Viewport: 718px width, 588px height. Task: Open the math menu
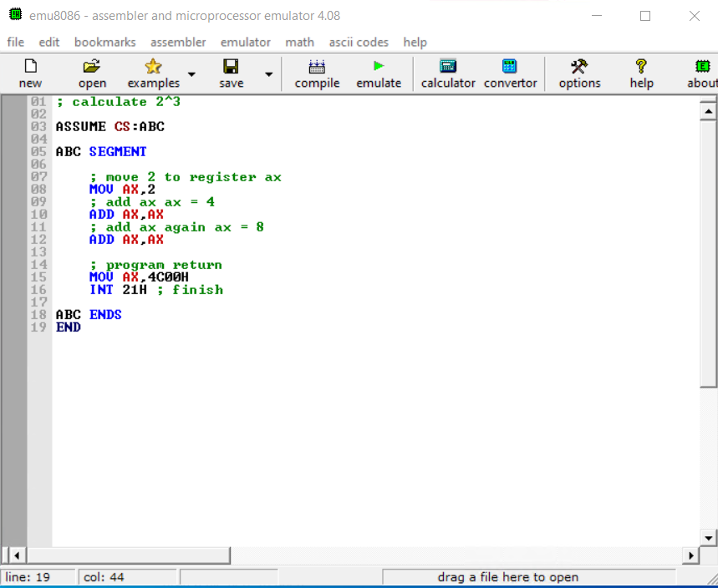[299, 42]
